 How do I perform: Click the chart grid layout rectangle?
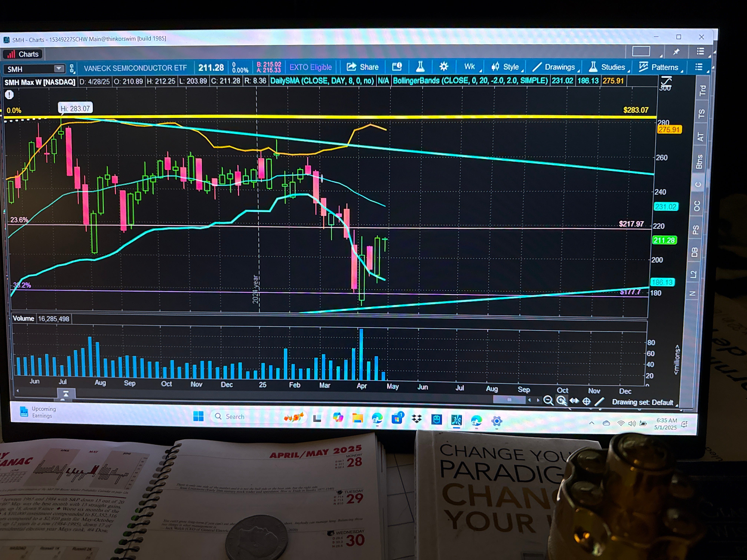641,51
